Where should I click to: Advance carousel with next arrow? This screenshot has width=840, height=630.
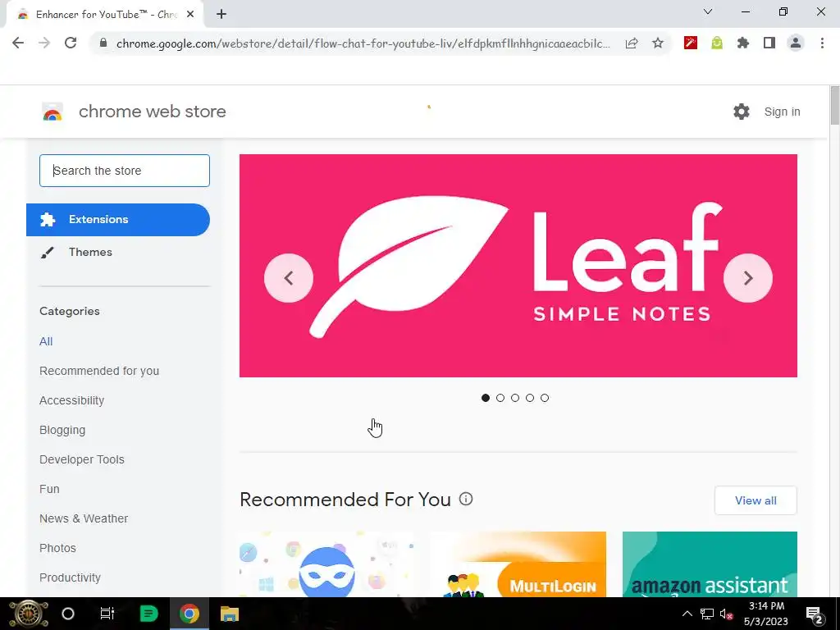(x=748, y=278)
